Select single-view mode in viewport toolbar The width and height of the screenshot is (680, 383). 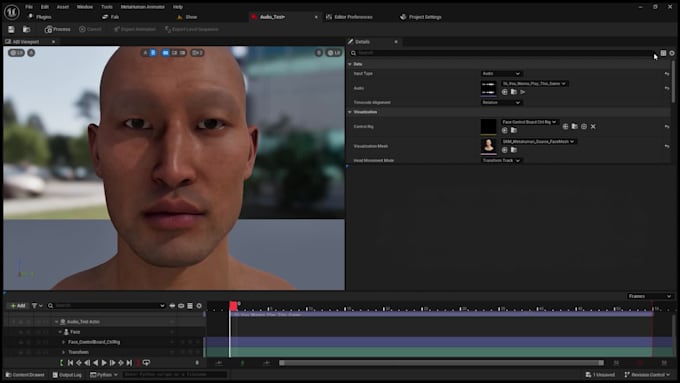(165, 52)
